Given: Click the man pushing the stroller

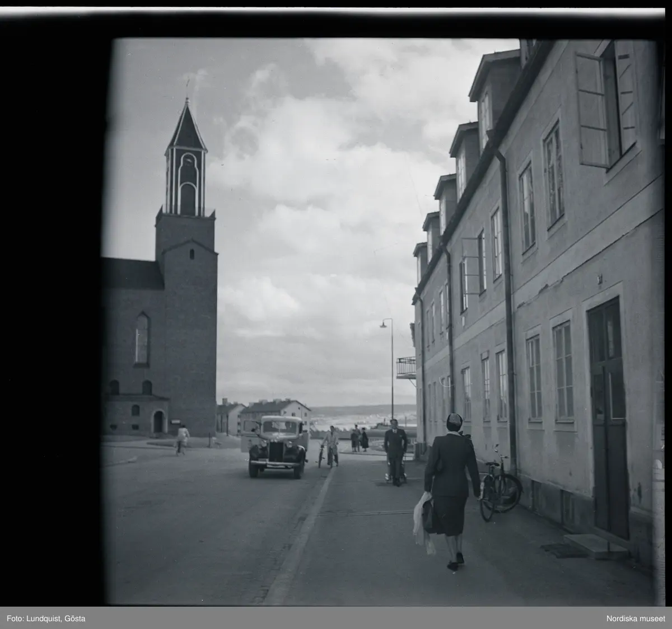Looking at the screenshot, I should (395, 449).
